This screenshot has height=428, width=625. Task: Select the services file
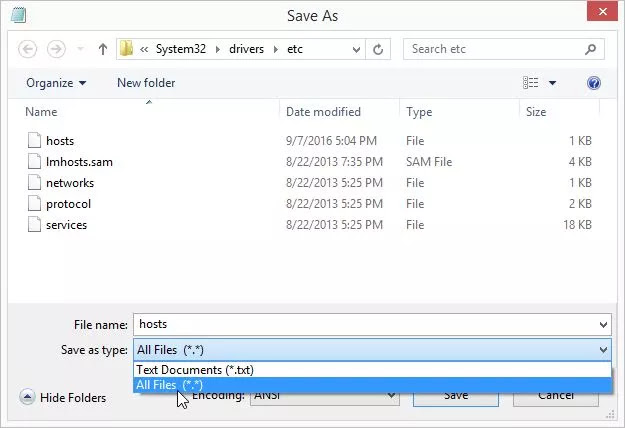pyautogui.click(x=66, y=225)
